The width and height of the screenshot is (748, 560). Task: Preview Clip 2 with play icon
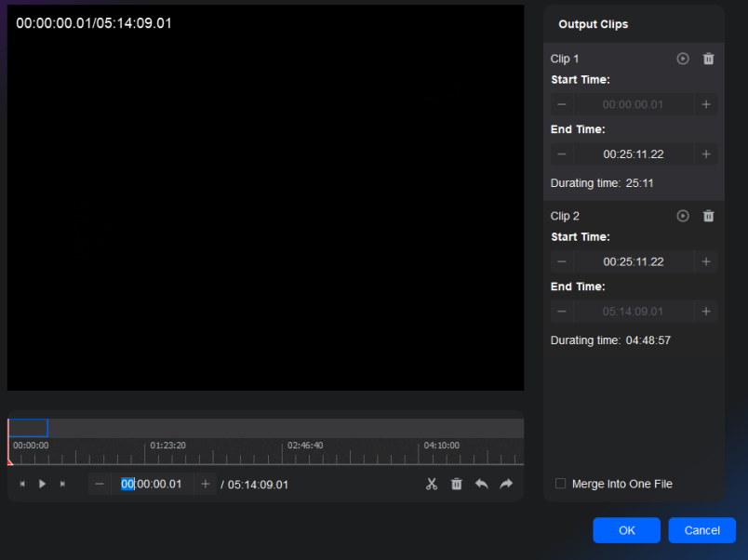(683, 216)
